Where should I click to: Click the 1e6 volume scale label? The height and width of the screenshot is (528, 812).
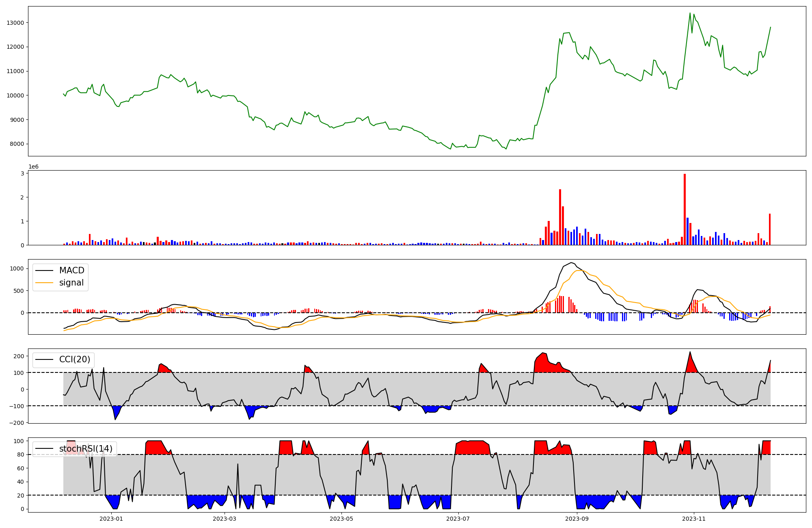(33, 167)
